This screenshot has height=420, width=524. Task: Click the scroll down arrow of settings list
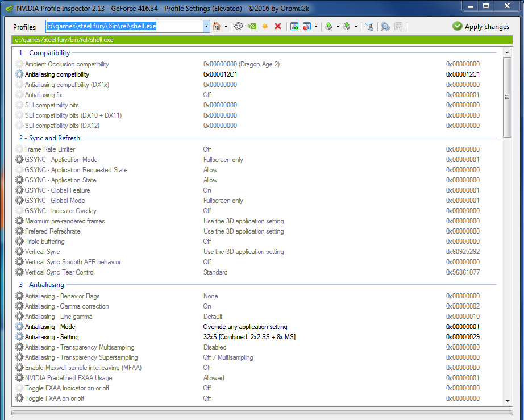(508, 401)
